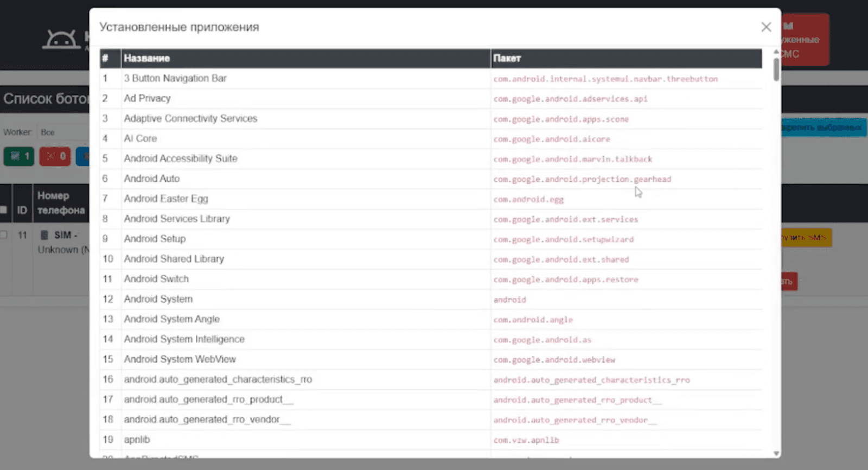
Task: Click package com.android.internal.systemui.navbar.threebutton
Action: (x=605, y=79)
